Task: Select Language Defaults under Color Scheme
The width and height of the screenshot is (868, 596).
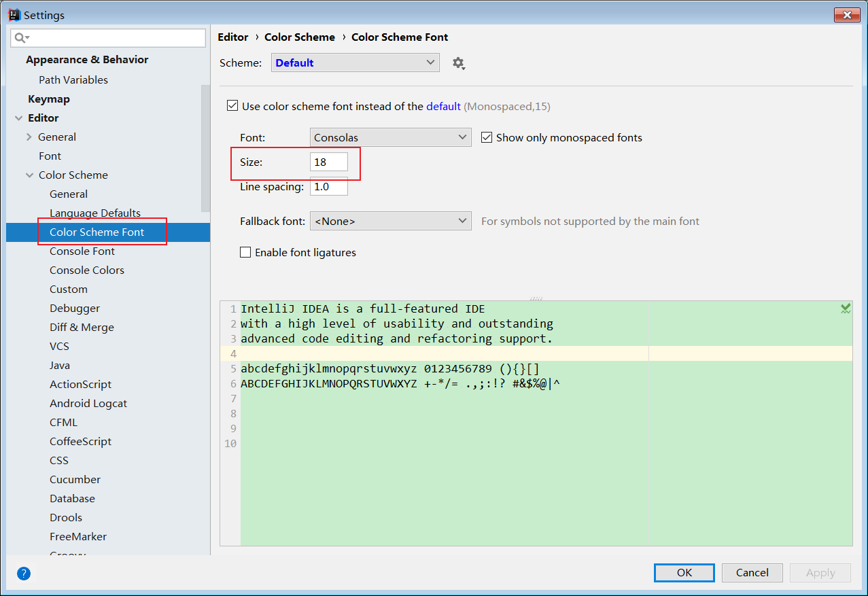Action: click(95, 213)
